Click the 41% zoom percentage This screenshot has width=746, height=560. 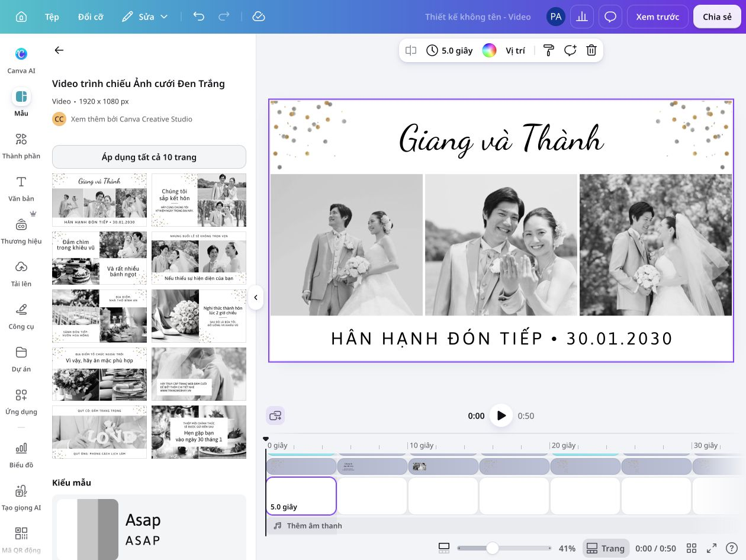pyautogui.click(x=567, y=548)
